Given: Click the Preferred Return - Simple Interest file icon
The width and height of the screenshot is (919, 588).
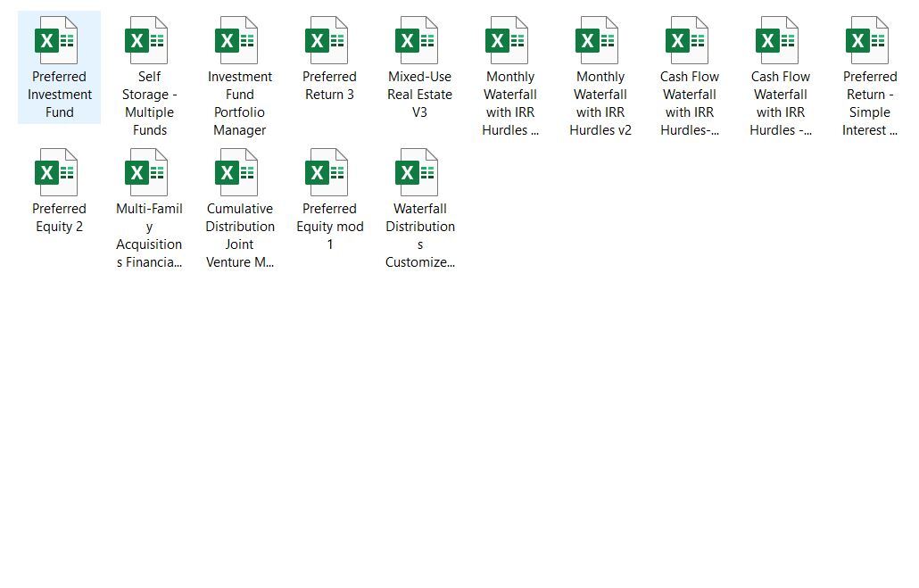Looking at the screenshot, I should click(869, 41).
